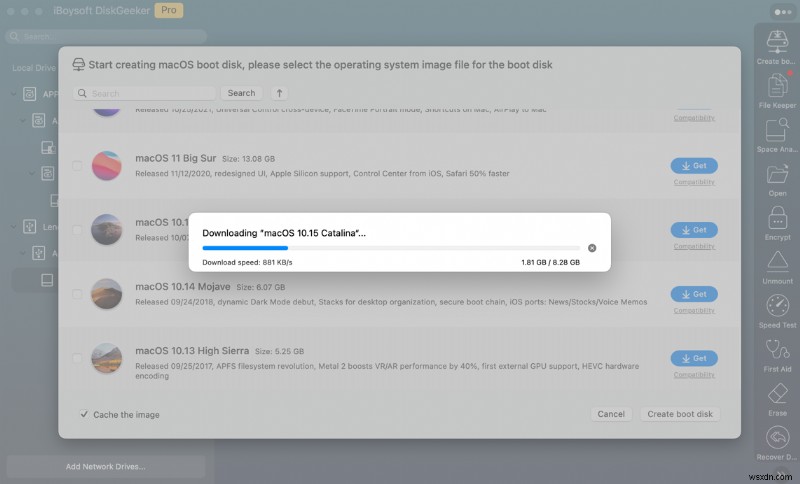Click the Big Sur wallpaper thumbnail
The height and width of the screenshot is (484, 800).
(107, 166)
